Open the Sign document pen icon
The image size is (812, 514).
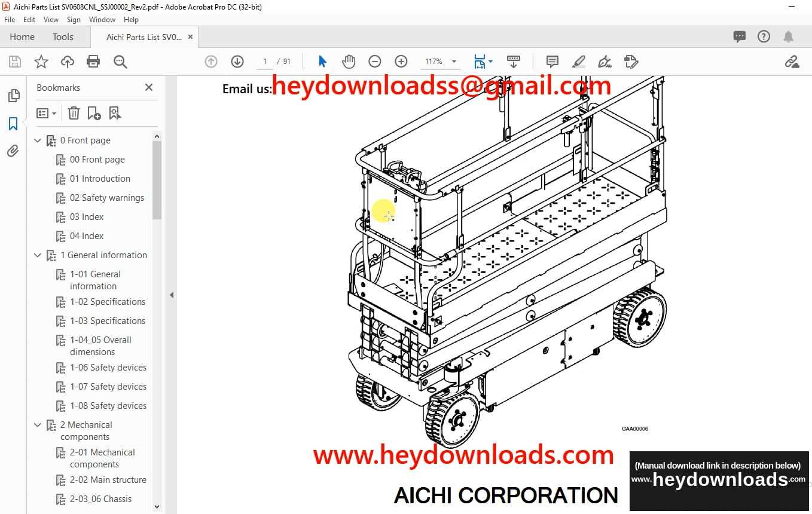point(605,62)
